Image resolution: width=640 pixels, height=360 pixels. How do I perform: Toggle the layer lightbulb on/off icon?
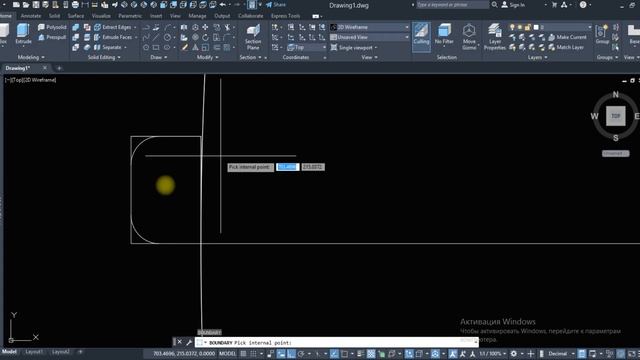[512, 27]
